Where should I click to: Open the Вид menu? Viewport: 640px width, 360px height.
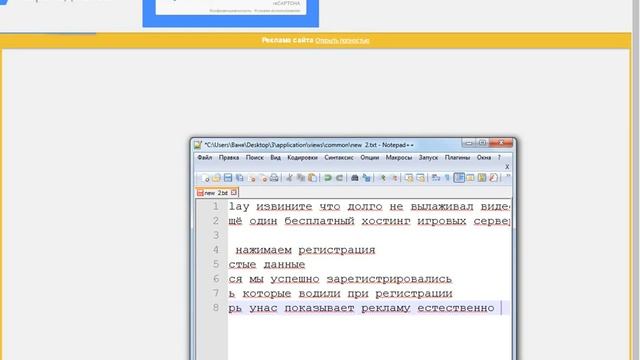click(x=276, y=158)
